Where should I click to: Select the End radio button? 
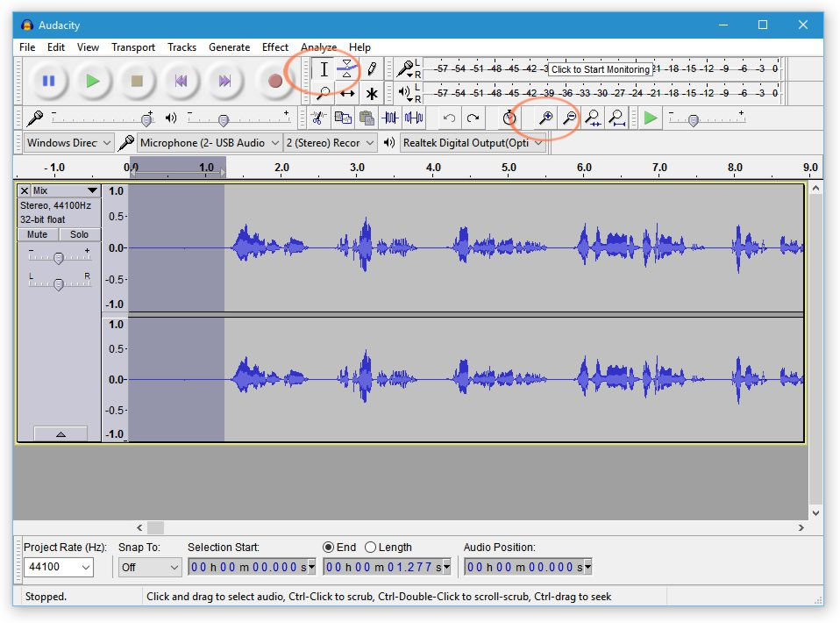tap(329, 548)
